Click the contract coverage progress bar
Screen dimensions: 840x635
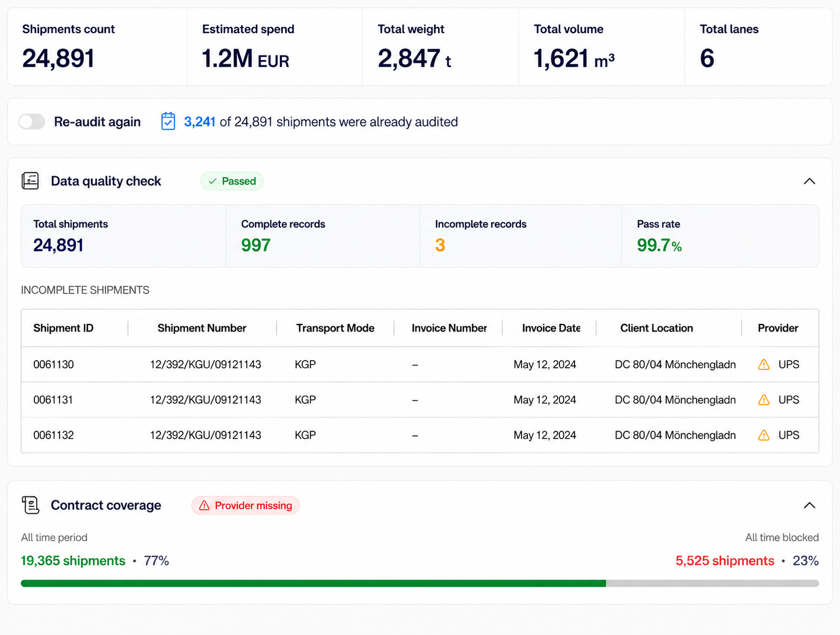click(x=420, y=583)
